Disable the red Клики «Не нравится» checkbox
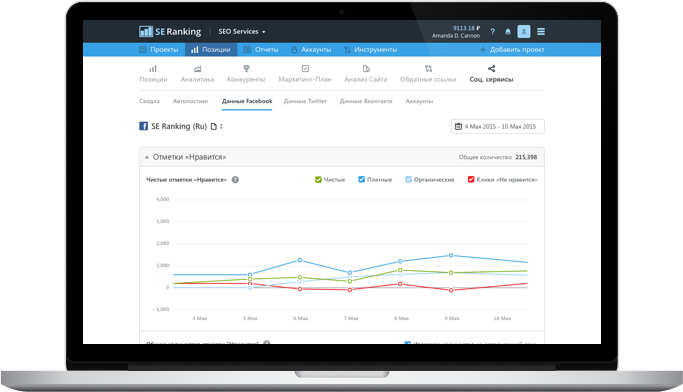 471,179
